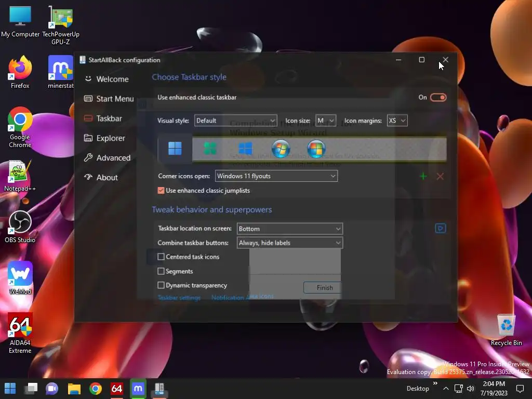Open Task View from the taskbar
532x399 pixels.
click(31, 389)
